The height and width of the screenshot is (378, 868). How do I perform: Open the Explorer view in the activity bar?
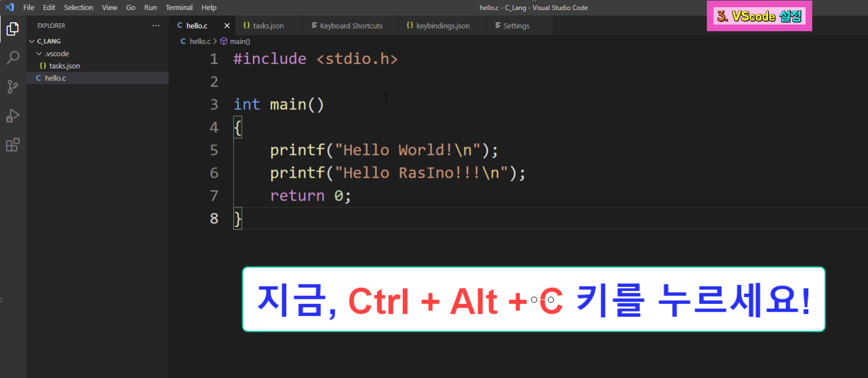point(12,29)
